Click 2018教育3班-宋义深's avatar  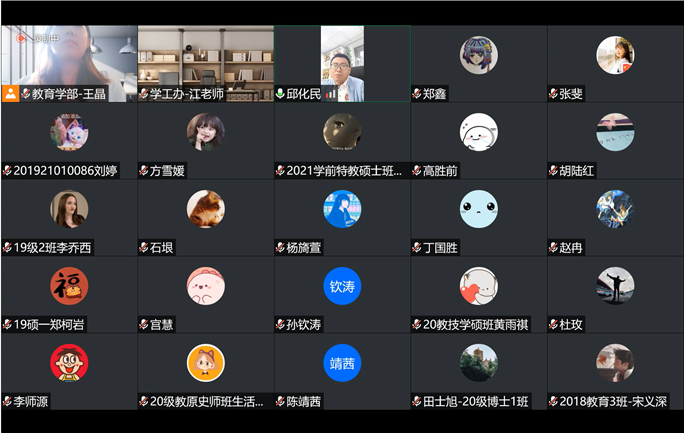pos(615,363)
